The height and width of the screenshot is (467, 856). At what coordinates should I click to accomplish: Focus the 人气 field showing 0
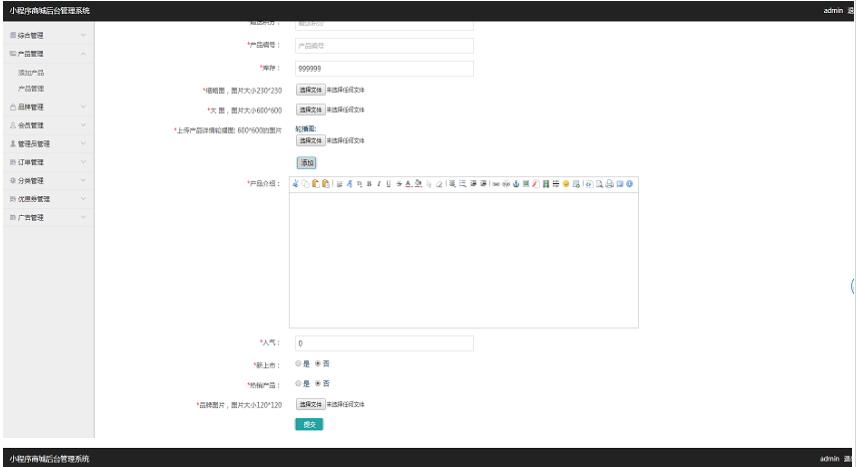[384, 344]
